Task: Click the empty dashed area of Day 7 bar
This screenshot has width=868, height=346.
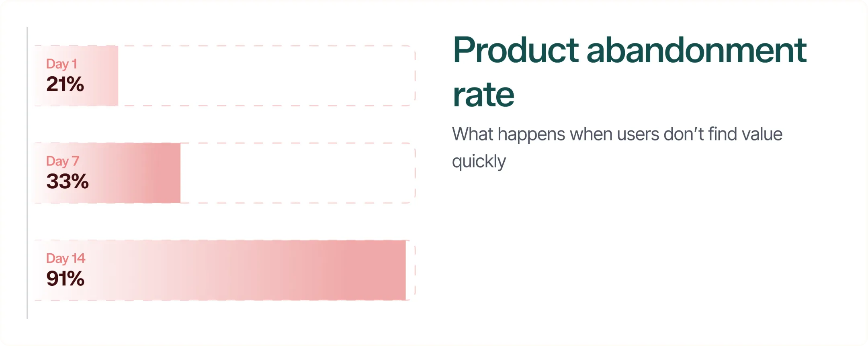Action: pyautogui.click(x=298, y=173)
